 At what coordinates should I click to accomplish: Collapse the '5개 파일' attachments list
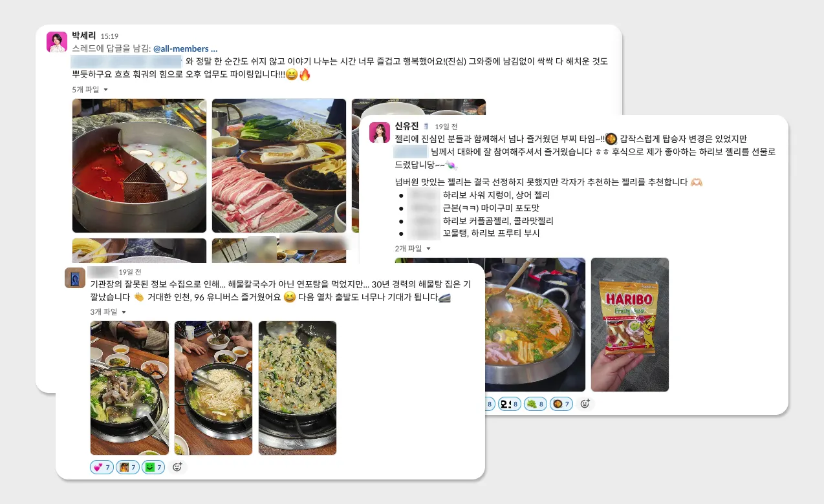[91, 89]
